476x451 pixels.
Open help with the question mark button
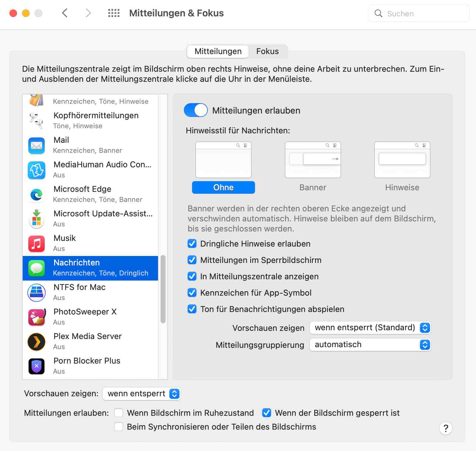tap(446, 428)
